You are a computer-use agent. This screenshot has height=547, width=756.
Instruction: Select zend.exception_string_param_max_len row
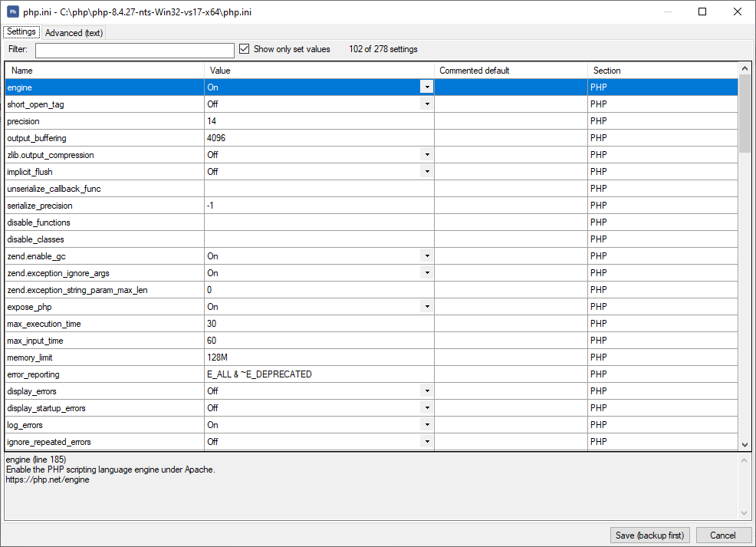(372, 290)
